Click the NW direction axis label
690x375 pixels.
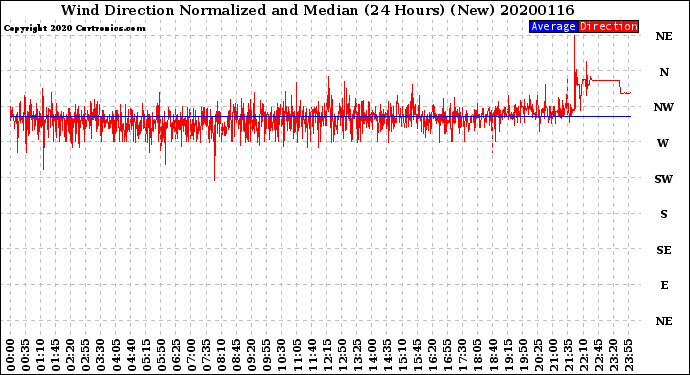tap(664, 107)
